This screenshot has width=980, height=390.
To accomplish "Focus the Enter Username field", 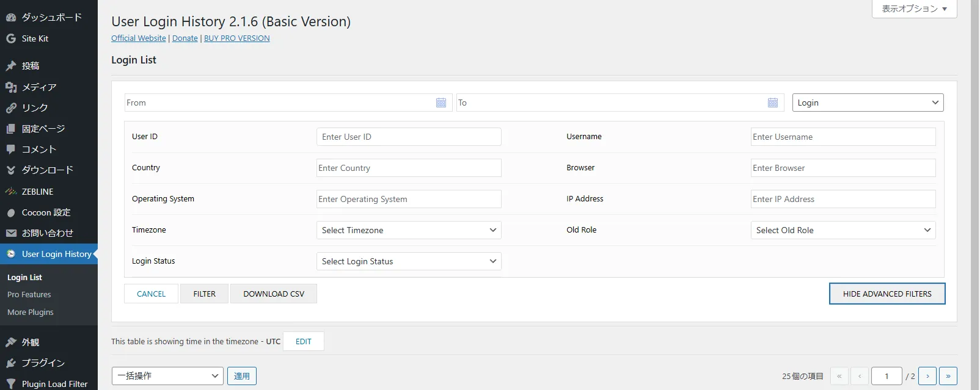I will tap(843, 137).
